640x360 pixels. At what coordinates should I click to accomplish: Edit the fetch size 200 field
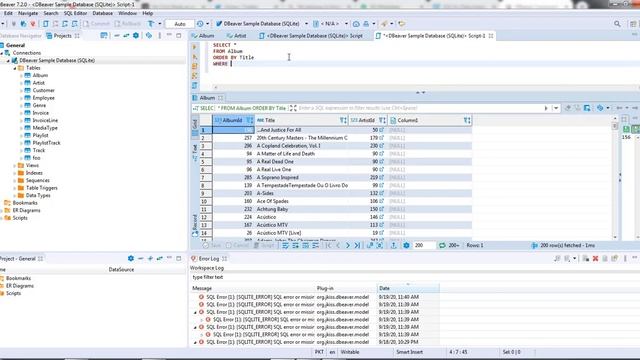click(x=424, y=245)
